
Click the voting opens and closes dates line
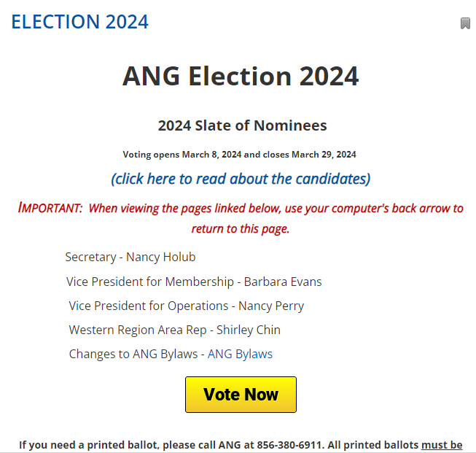pos(239,155)
